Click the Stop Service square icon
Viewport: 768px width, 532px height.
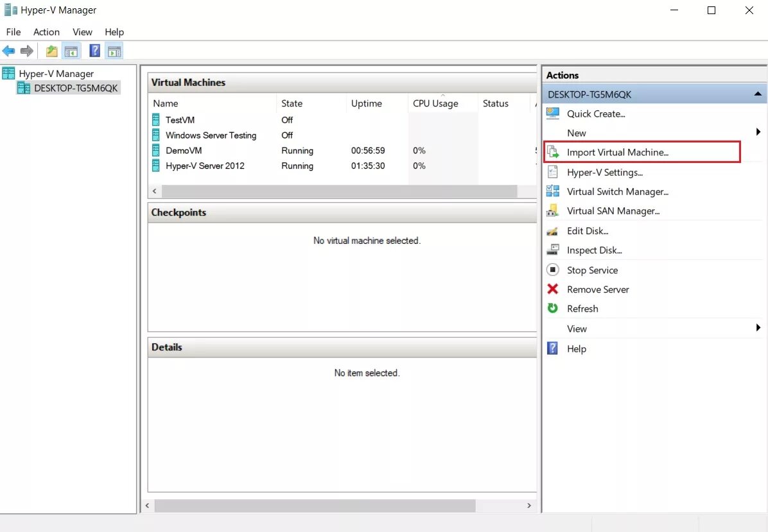point(553,270)
